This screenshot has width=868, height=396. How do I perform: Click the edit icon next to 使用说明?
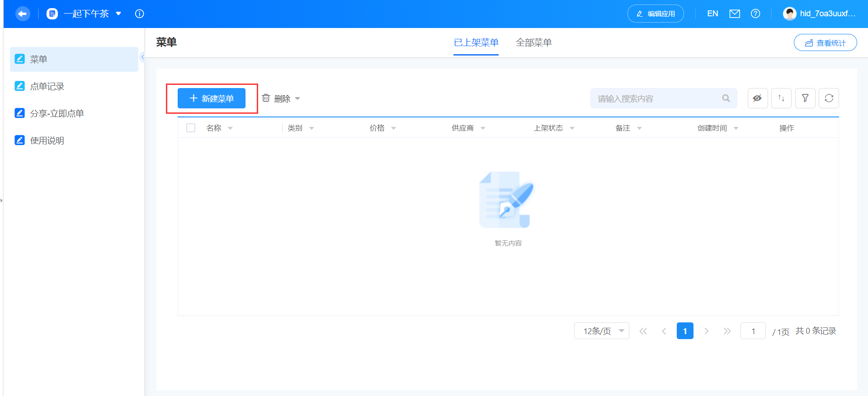(x=20, y=140)
